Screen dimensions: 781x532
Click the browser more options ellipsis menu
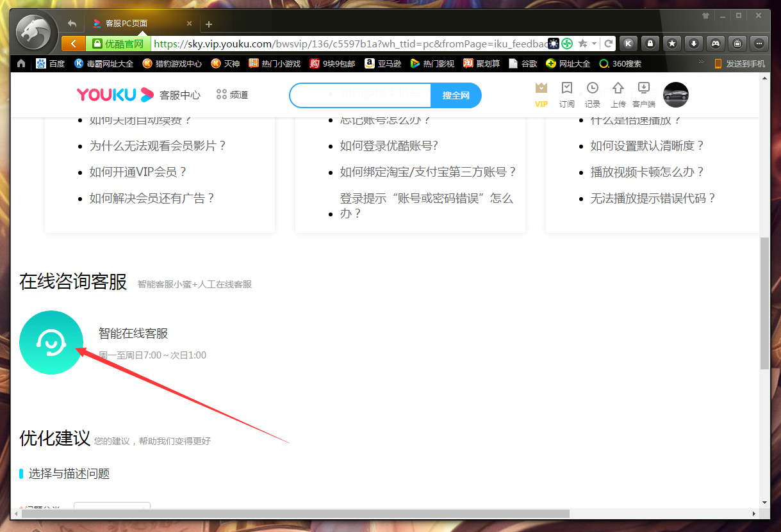(759, 43)
